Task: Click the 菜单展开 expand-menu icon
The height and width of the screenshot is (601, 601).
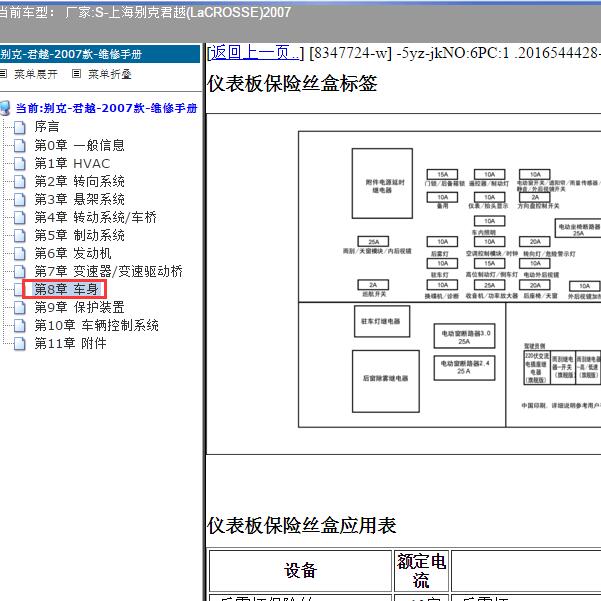Action: point(3,74)
